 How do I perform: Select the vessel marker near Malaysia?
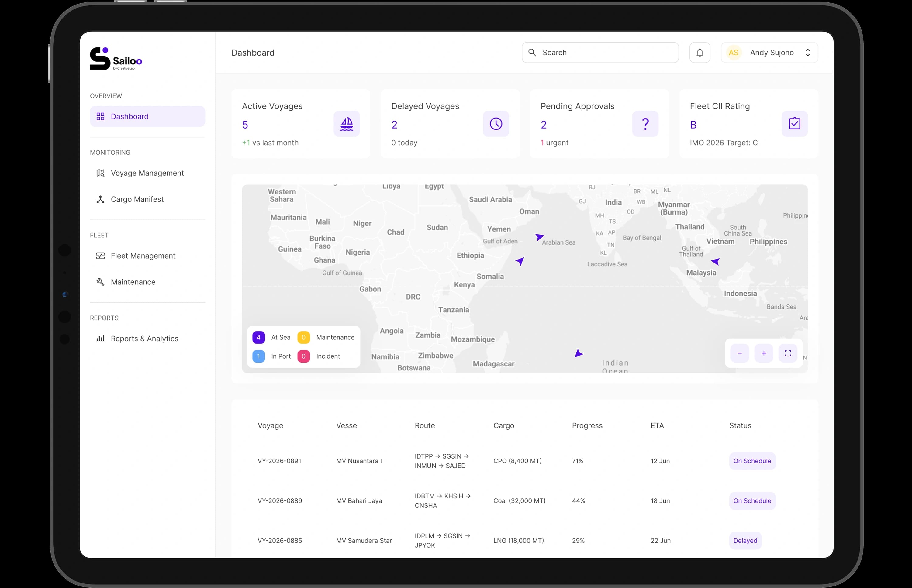[715, 262]
